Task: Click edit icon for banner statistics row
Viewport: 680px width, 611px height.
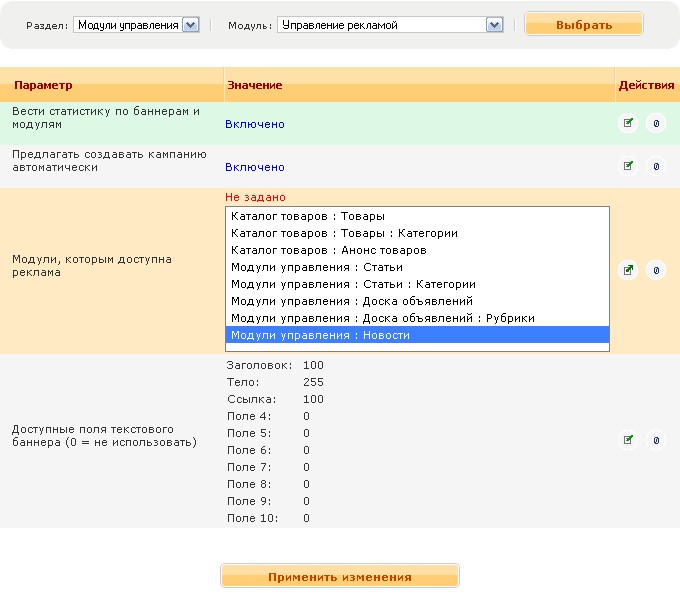Action: point(628,124)
